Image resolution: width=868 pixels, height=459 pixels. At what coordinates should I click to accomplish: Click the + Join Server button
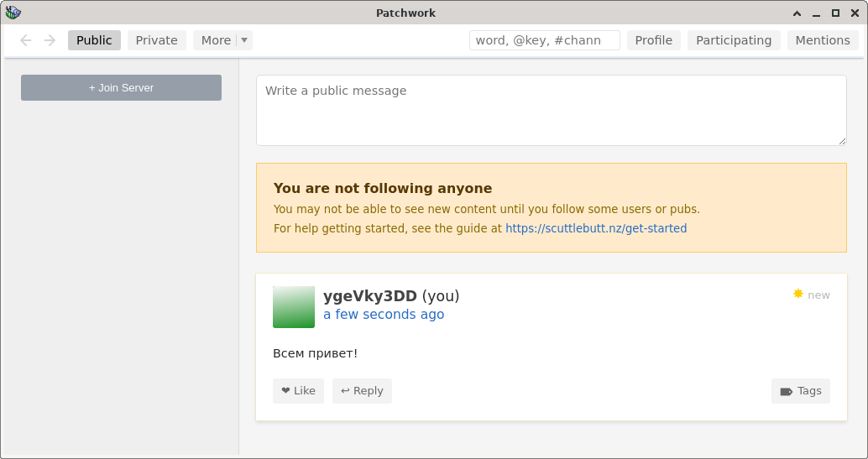(x=121, y=88)
